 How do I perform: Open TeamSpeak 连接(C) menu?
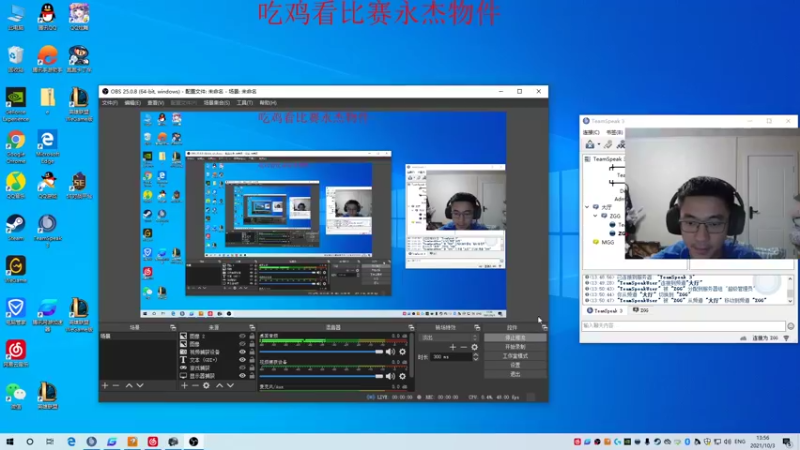tap(591, 132)
